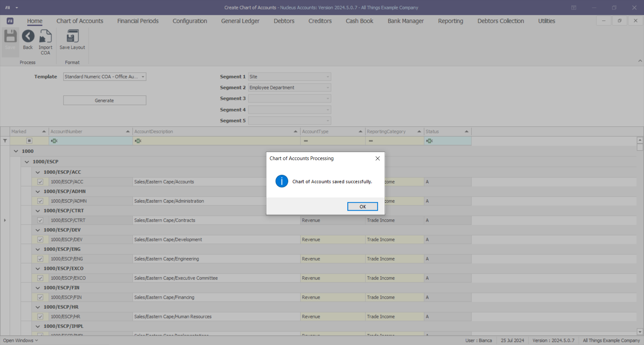Collapse the 1000/ESCP group

(27, 162)
